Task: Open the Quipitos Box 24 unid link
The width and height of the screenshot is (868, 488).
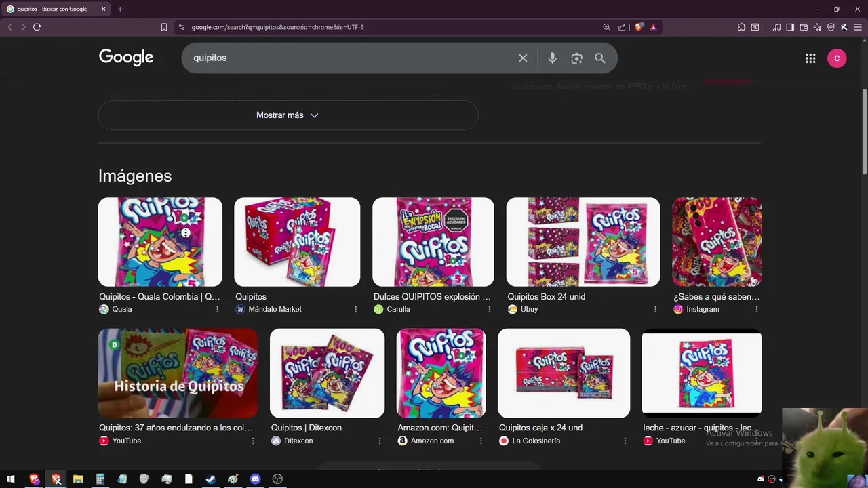Action: point(546,297)
